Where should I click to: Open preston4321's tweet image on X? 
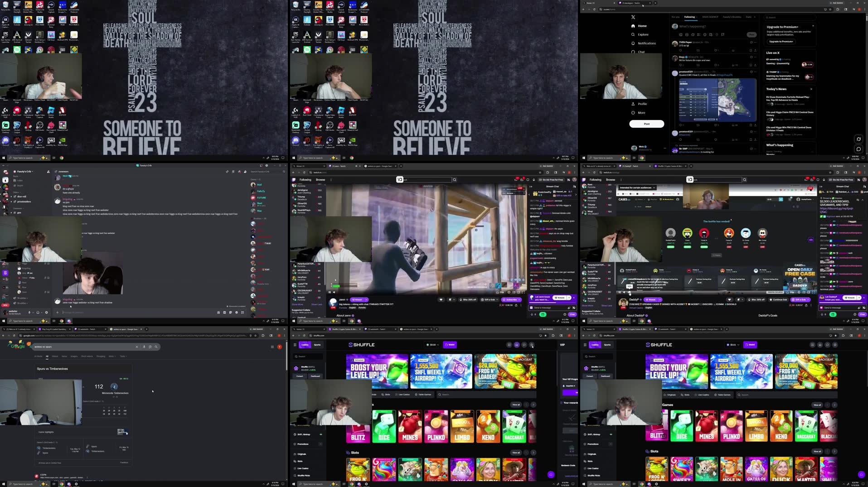click(718, 100)
